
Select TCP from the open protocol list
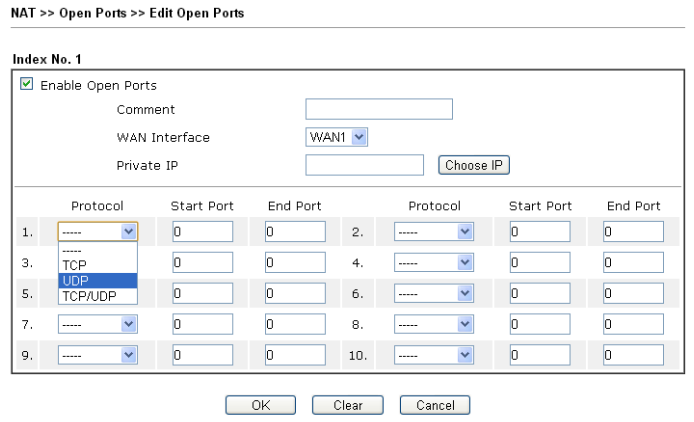click(x=74, y=265)
